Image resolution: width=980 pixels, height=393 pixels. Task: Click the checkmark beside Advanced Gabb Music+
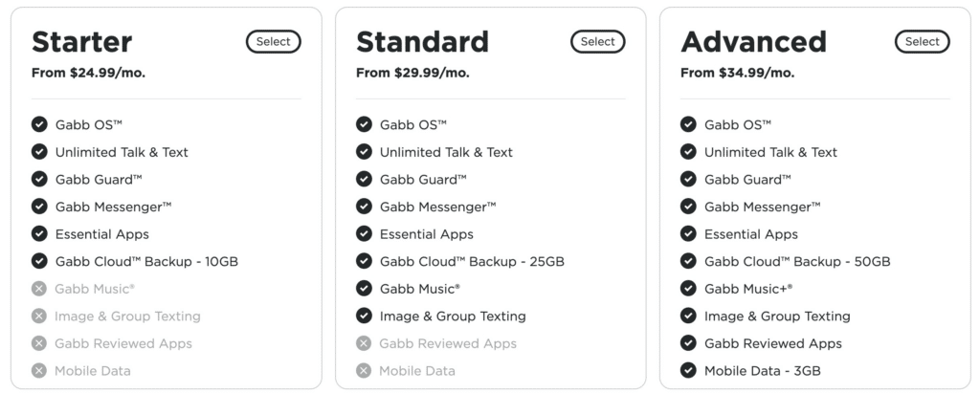[x=688, y=289]
